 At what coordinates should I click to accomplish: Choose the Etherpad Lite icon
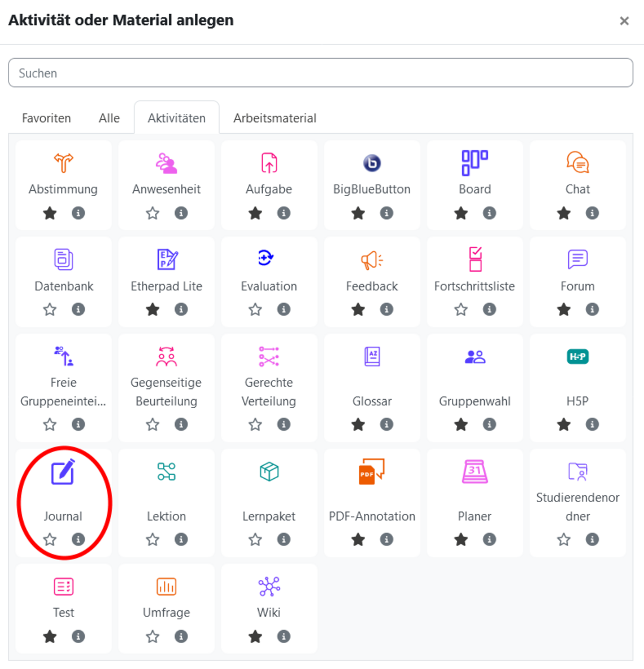[x=167, y=260]
